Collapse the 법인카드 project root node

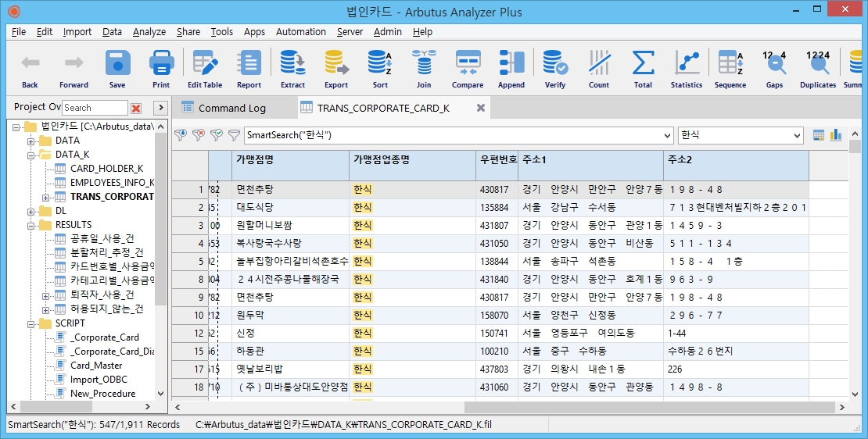16,127
